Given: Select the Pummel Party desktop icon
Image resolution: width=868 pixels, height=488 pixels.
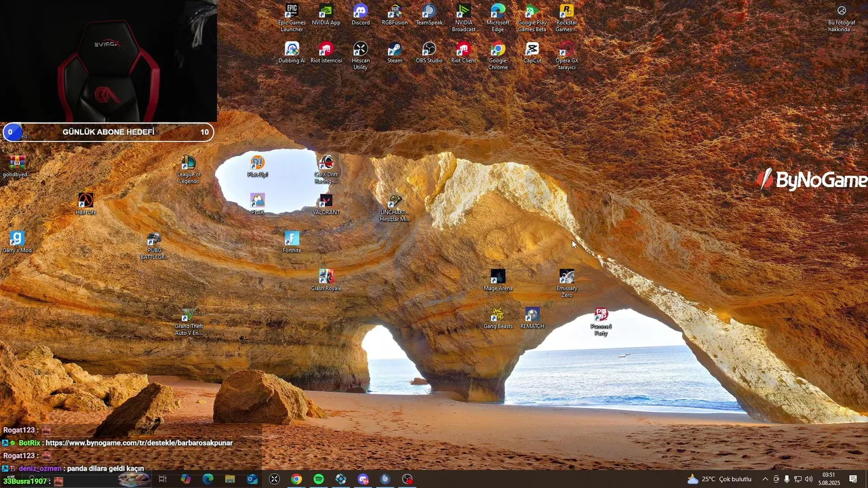Looking at the screenshot, I should point(601,321).
